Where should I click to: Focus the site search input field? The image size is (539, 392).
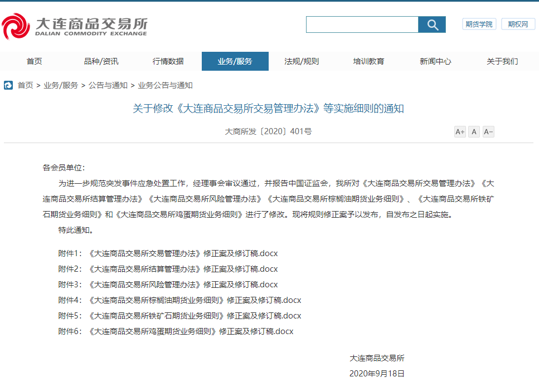pyautogui.click(x=362, y=24)
